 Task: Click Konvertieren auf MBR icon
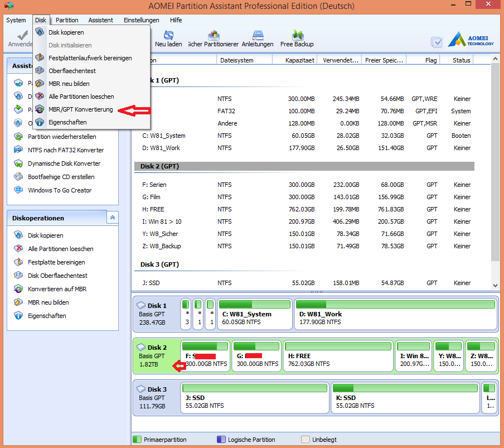[18, 289]
